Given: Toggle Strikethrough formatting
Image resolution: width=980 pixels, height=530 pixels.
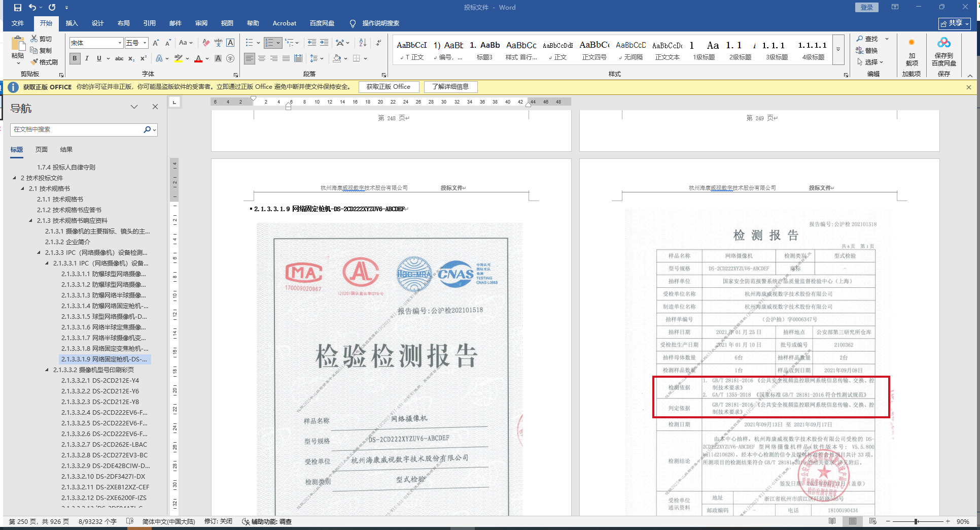Looking at the screenshot, I should [119, 58].
